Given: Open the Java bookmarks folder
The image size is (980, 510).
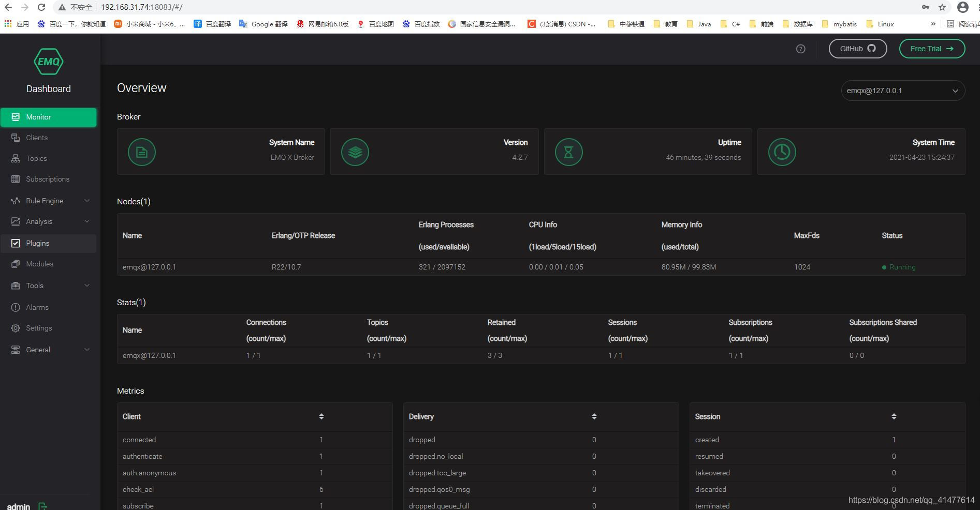Looking at the screenshot, I should point(699,24).
